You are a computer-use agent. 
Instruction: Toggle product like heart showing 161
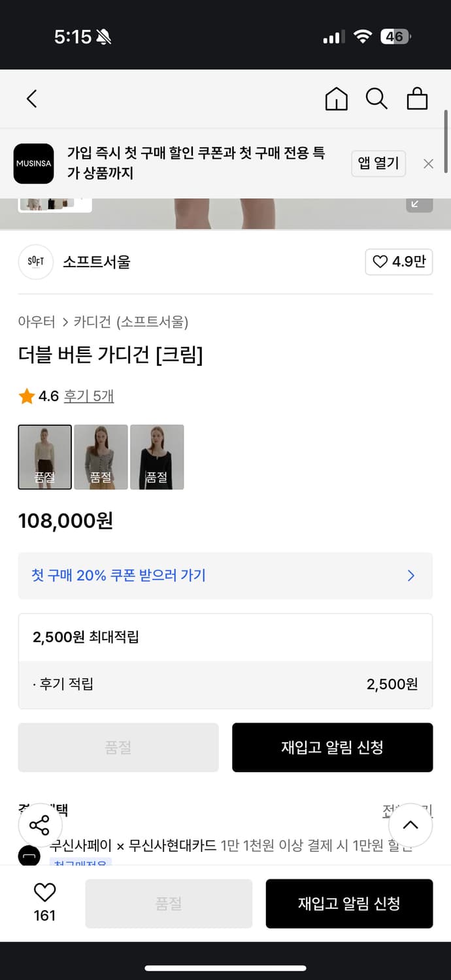(x=44, y=902)
